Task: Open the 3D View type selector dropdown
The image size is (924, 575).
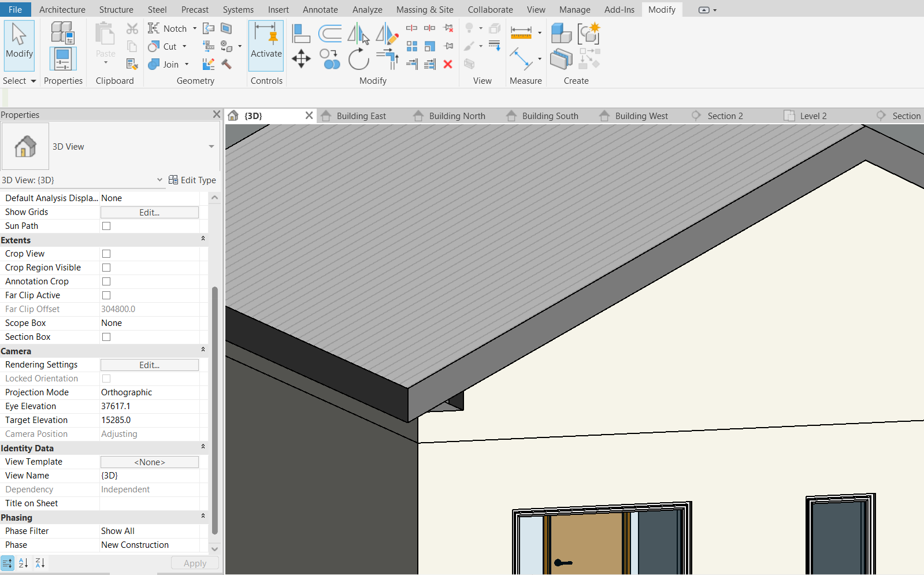Action: pos(211,147)
